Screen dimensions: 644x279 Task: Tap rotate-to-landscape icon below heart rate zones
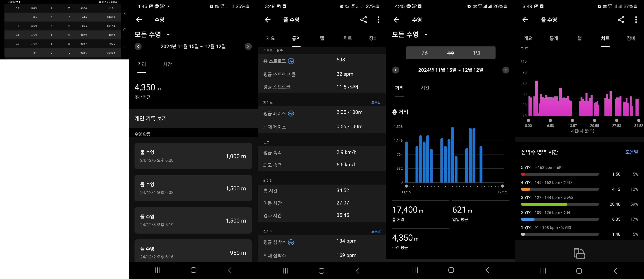click(580, 253)
